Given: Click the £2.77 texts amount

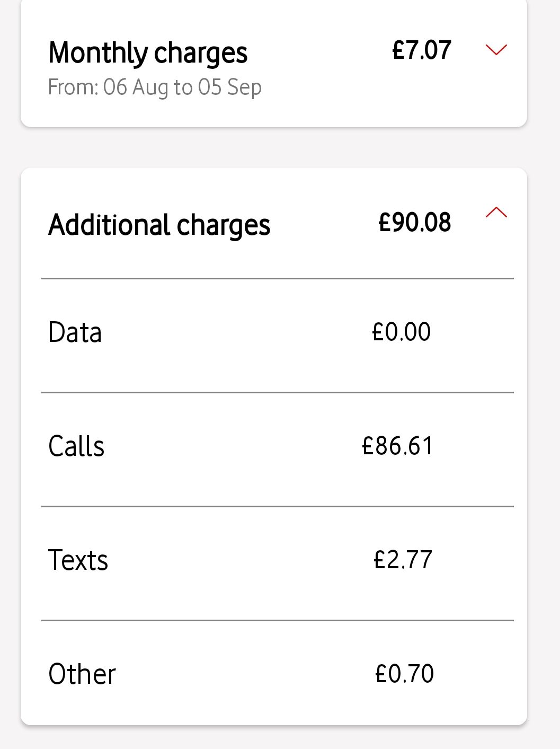Looking at the screenshot, I should [403, 560].
